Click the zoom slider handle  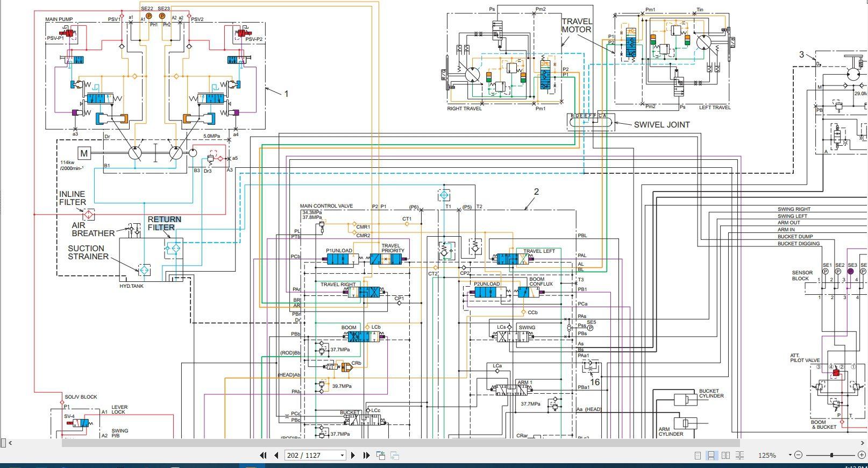[831, 455]
